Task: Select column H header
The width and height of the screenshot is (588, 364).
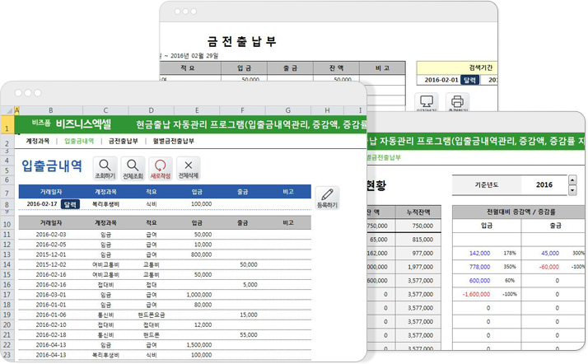Action: point(328,110)
